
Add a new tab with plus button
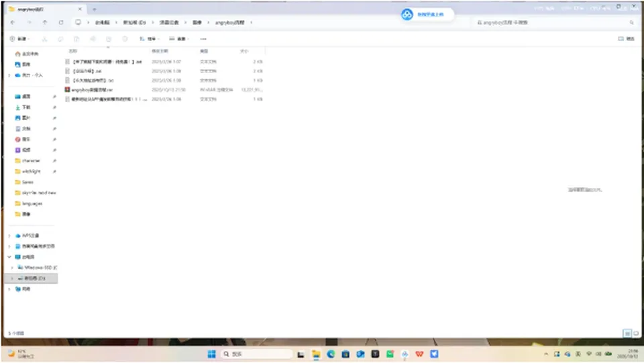pyautogui.click(x=94, y=9)
